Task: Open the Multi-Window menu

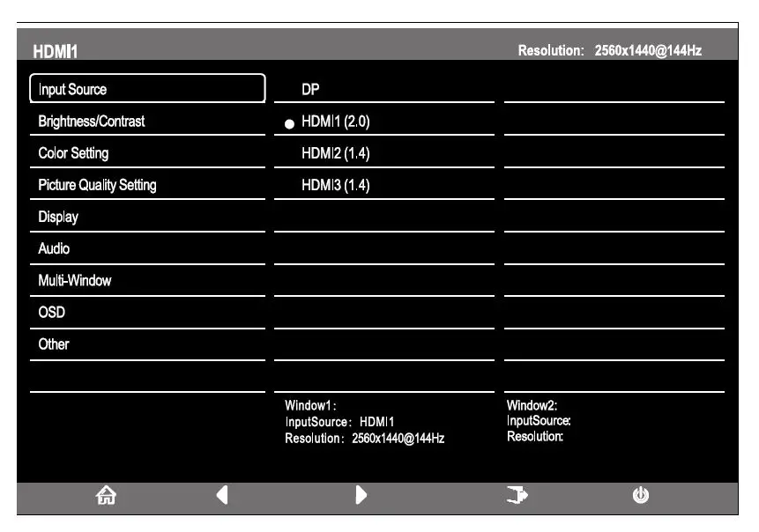Action: [x=146, y=280]
